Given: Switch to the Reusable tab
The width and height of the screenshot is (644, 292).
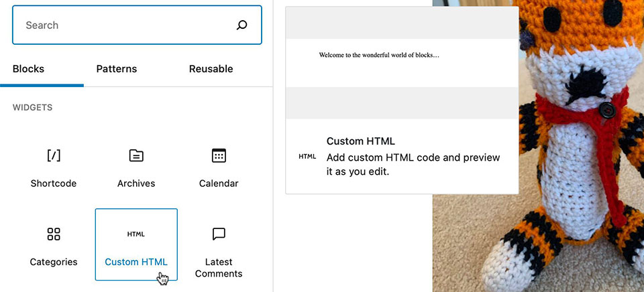Looking at the screenshot, I should pyautogui.click(x=211, y=69).
